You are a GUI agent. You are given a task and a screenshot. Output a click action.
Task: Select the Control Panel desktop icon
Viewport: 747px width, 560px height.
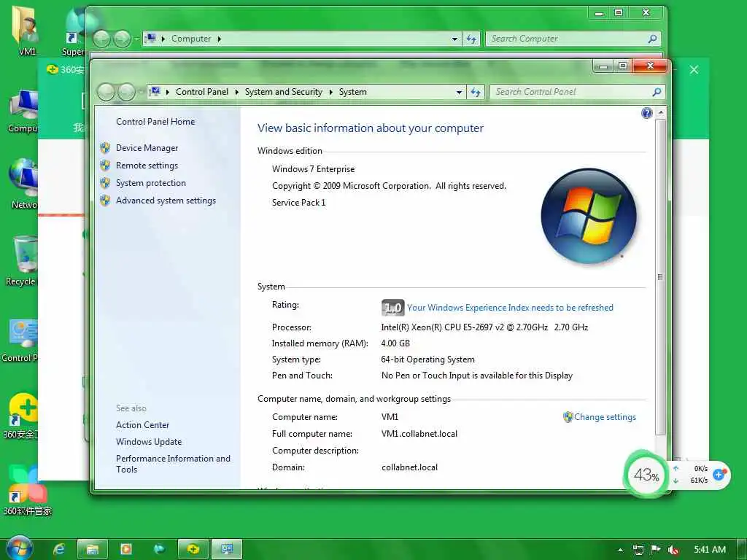(20, 341)
